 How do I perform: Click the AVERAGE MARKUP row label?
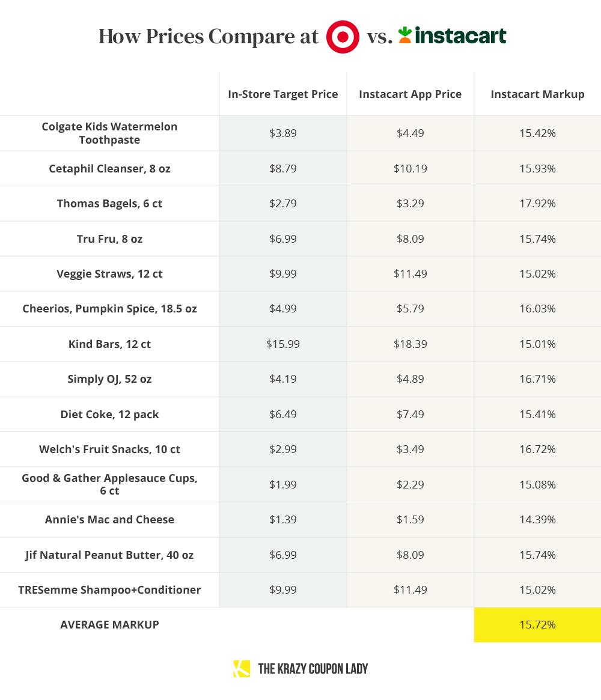109,625
